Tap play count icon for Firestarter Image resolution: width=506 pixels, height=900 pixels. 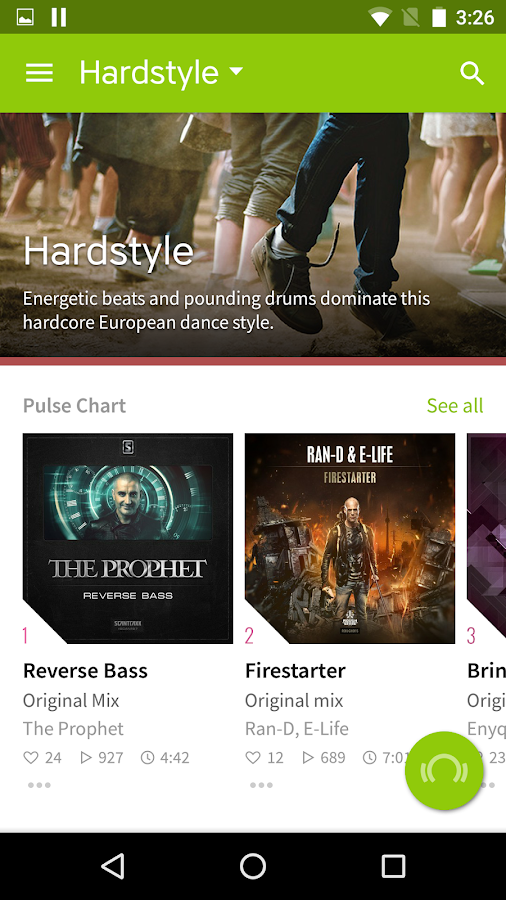[308, 758]
